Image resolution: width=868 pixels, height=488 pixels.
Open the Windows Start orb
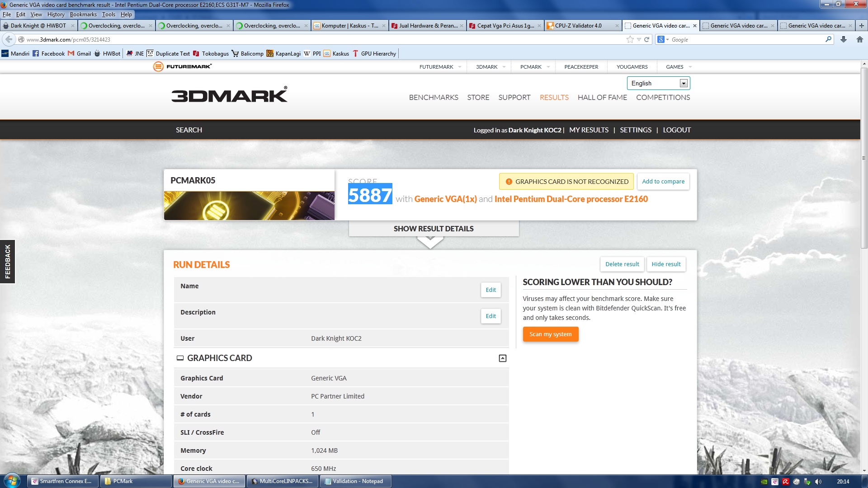[12, 480]
